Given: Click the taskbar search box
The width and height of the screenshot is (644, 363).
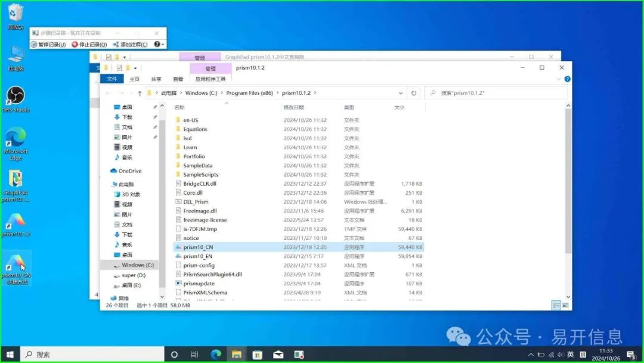Looking at the screenshot, I should point(92,355).
